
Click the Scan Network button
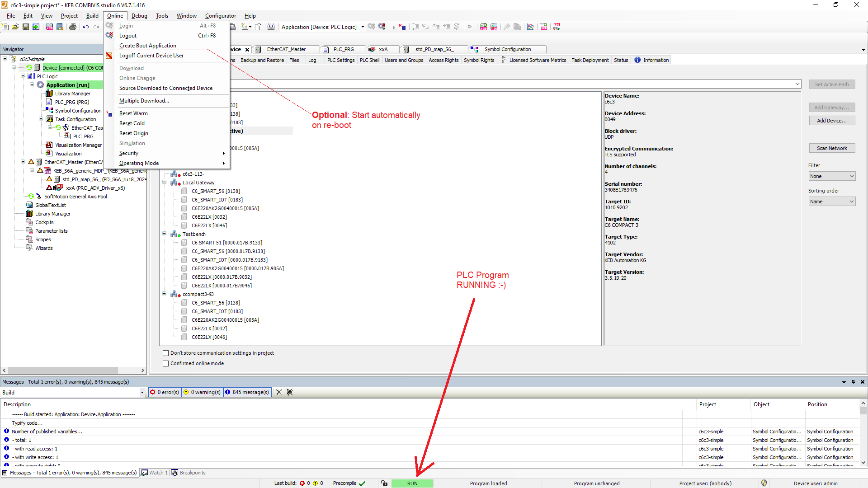coord(831,148)
